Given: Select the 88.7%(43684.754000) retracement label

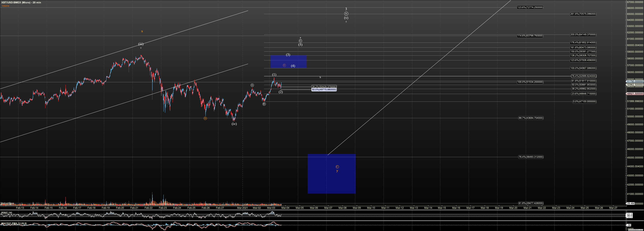Looking at the screenshot, I should coord(531,118).
